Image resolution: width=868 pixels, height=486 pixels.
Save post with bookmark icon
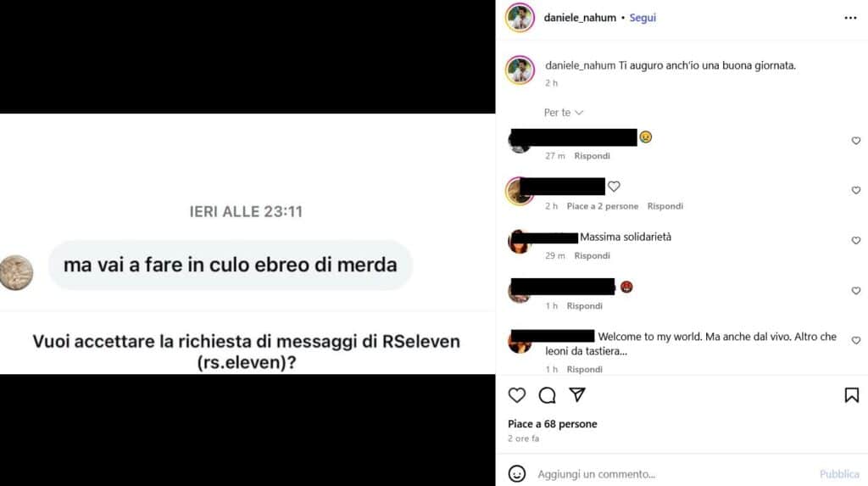(x=851, y=395)
